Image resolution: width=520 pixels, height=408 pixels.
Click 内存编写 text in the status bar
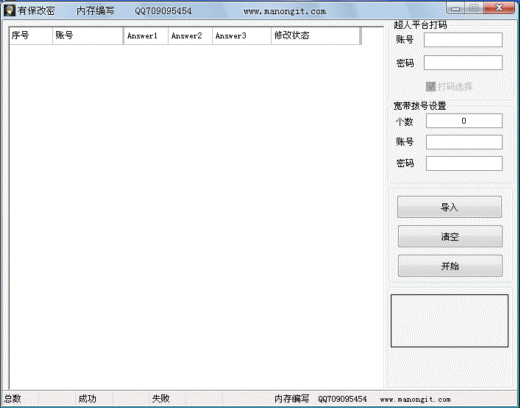[x=292, y=399]
